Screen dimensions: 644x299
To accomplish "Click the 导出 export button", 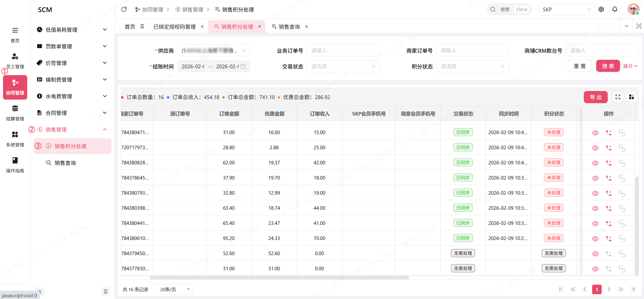I will coord(595,97).
